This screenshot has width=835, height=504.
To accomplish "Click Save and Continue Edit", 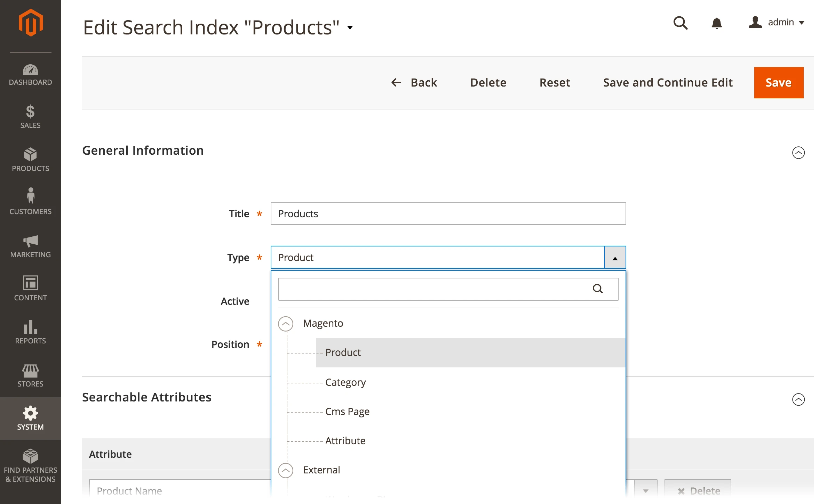I will coord(668,83).
